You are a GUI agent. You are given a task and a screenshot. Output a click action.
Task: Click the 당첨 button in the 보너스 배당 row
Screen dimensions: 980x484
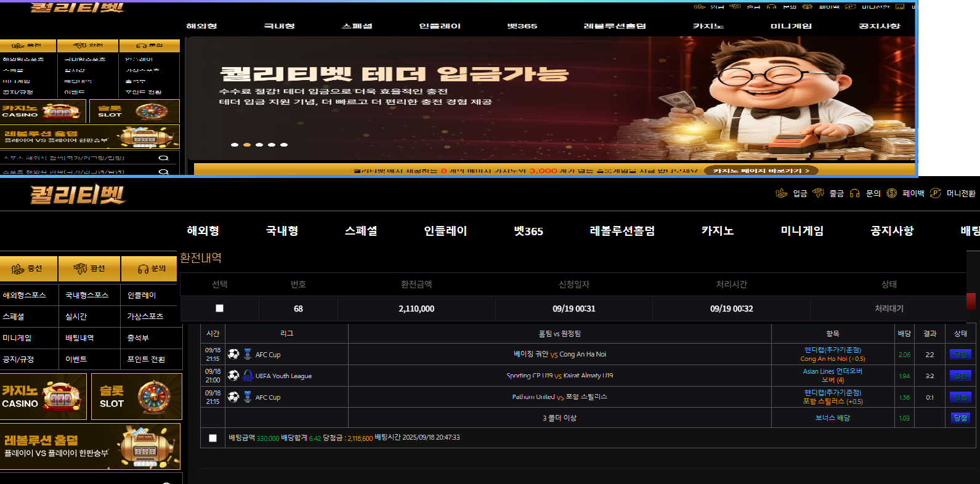point(960,418)
